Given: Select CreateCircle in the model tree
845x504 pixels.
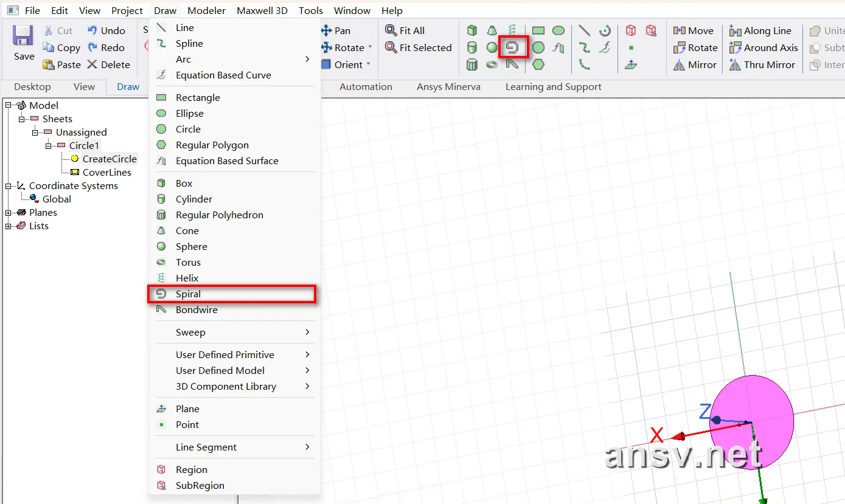Looking at the screenshot, I should pos(110,159).
